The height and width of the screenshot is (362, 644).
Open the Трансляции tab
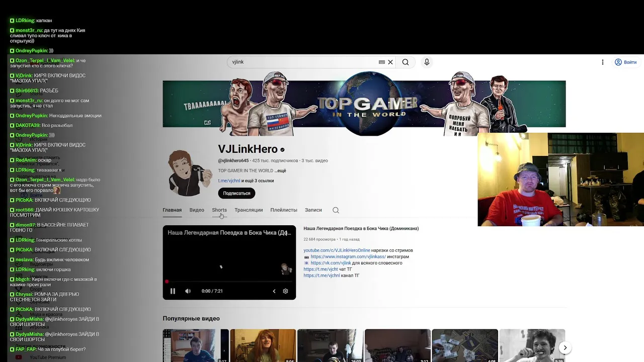[249, 210]
